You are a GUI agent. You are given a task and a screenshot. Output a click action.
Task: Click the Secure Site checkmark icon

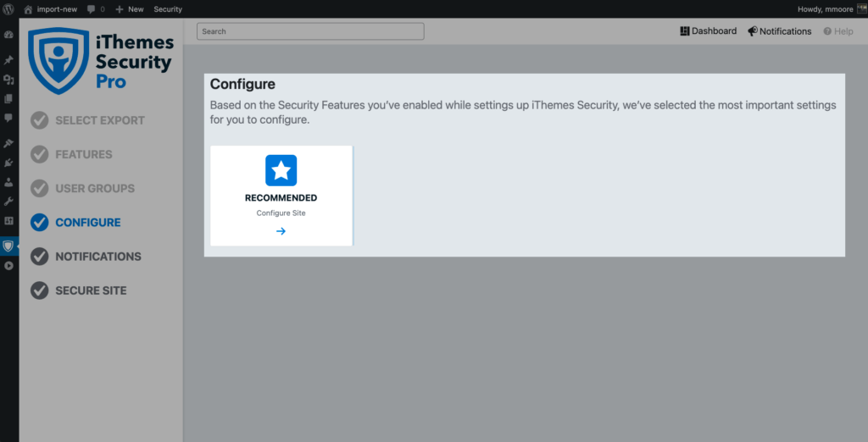39,290
